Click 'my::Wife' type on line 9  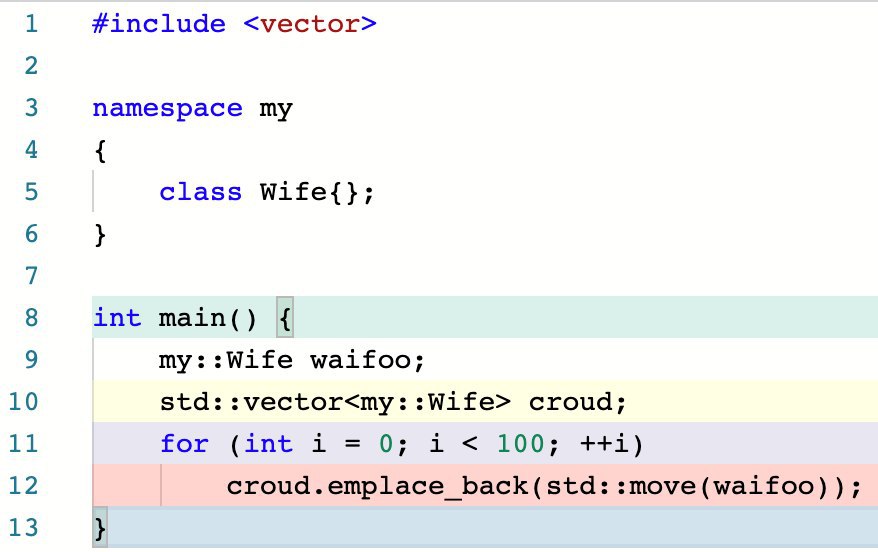point(226,360)
